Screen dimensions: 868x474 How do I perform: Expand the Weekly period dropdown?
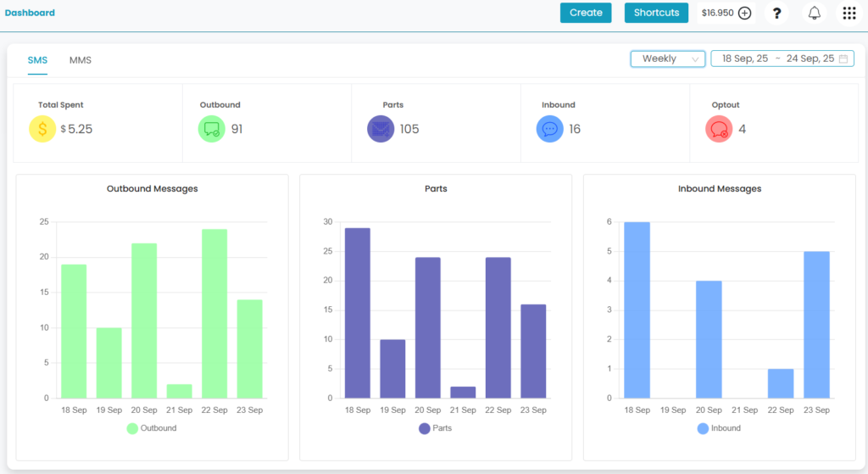coord(667,59)
